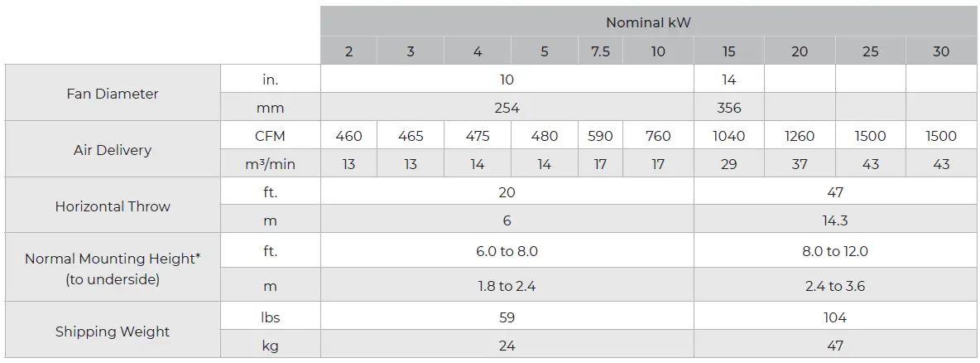Click the 104 lbs shipping weight cell

point(835,317)
